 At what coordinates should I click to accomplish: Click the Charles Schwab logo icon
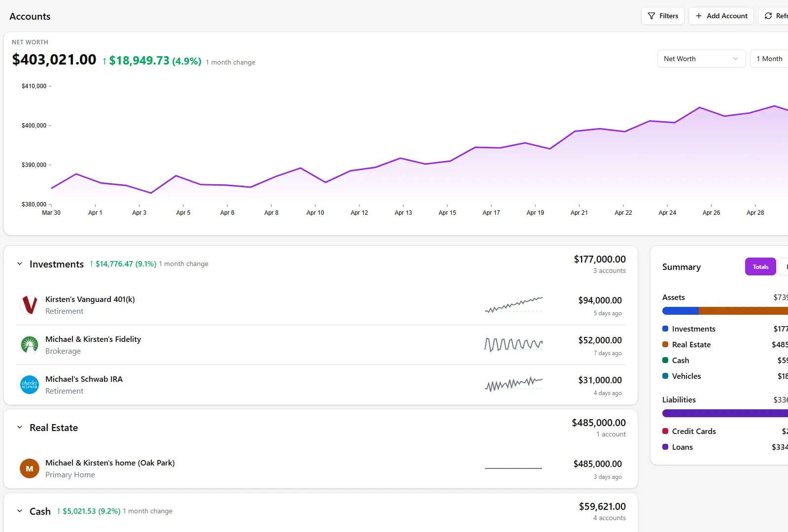(x=30, y=385)
